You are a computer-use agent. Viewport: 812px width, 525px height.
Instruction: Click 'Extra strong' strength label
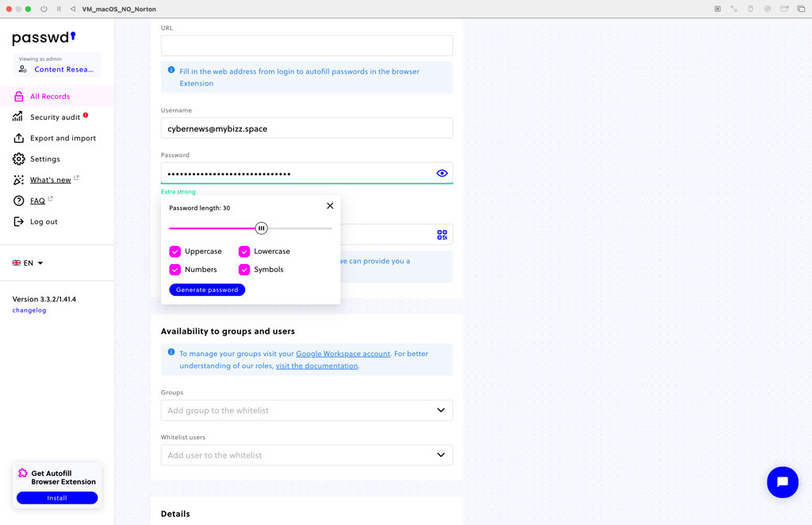(178, 192)
